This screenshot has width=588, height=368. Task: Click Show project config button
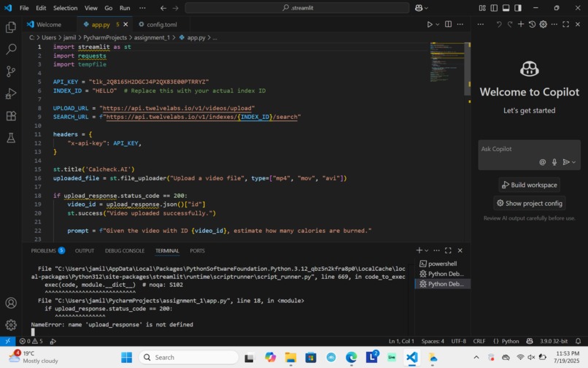[x=529, y=203]
